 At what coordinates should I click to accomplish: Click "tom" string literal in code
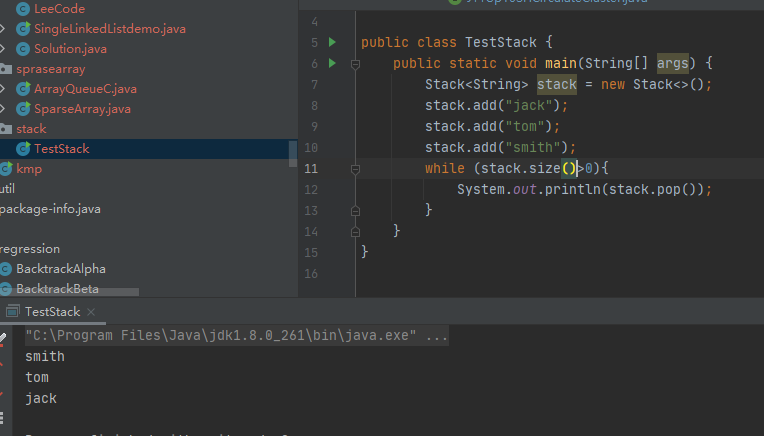(525, 126)
